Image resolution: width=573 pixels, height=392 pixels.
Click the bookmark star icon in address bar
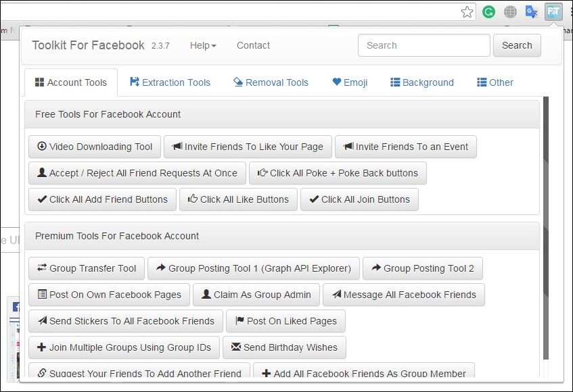point(467,12)
